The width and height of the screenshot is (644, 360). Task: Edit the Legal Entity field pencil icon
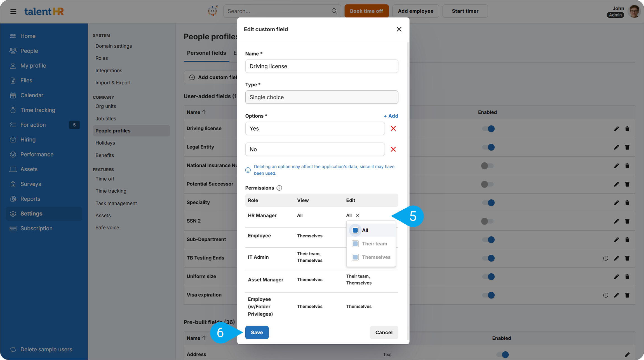[x=616, y=147]
